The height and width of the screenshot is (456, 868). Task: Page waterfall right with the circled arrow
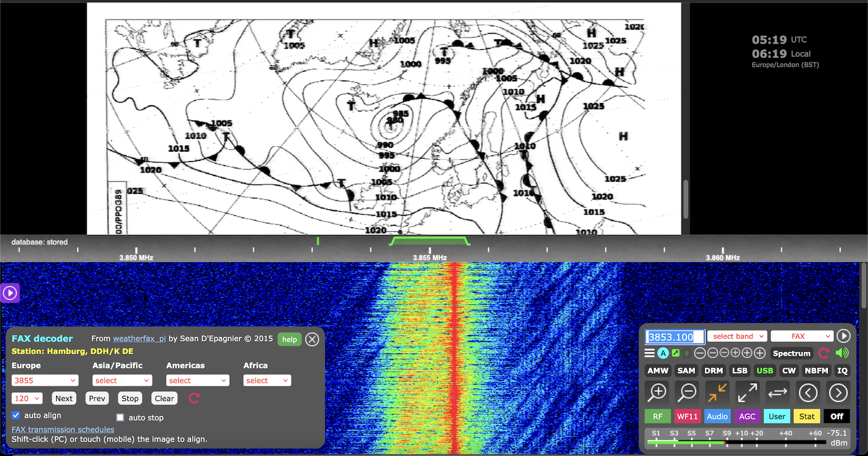(838, 393)
